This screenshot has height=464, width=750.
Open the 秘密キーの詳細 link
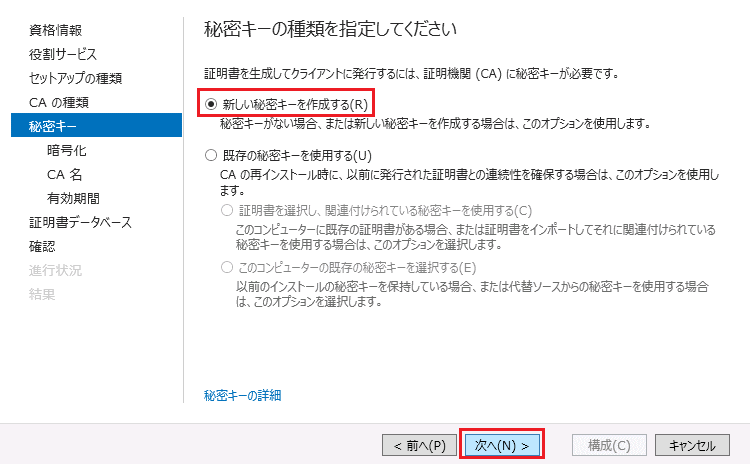tap(243, 395)
